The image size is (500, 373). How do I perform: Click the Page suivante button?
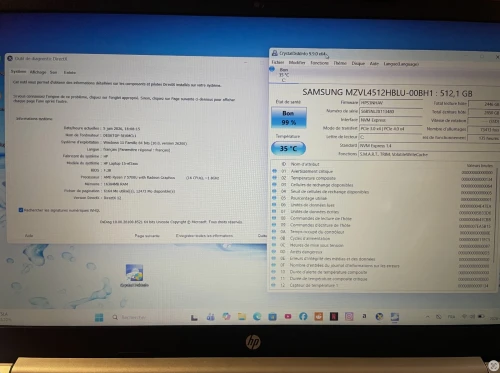147,236
